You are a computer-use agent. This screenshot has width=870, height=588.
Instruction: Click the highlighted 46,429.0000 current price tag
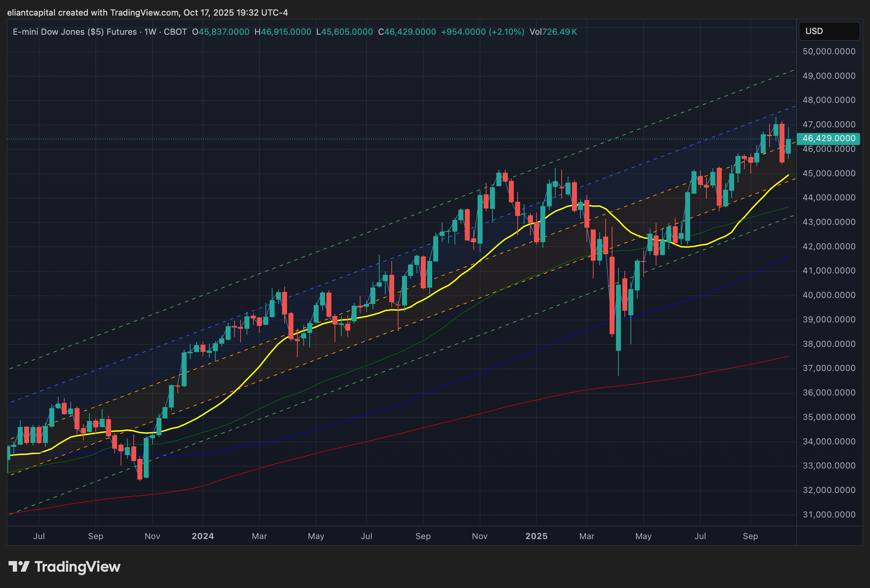coord(828,138)
